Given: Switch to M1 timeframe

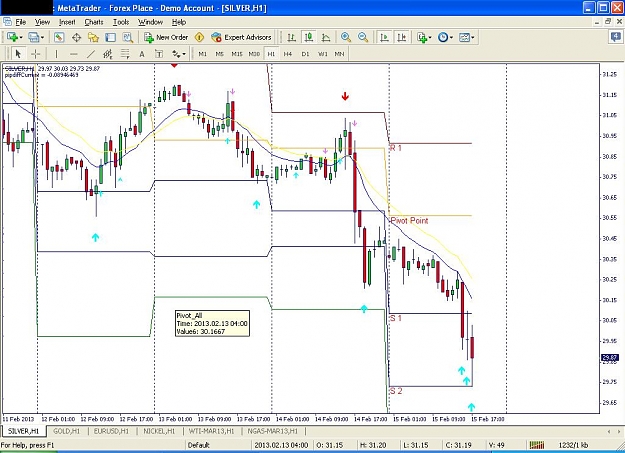Looking at the screenshot, I should click(202, 53).
